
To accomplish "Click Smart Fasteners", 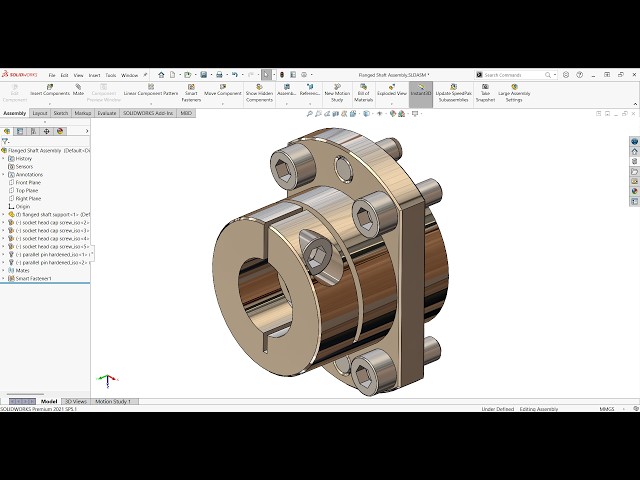I will point(191,93).
